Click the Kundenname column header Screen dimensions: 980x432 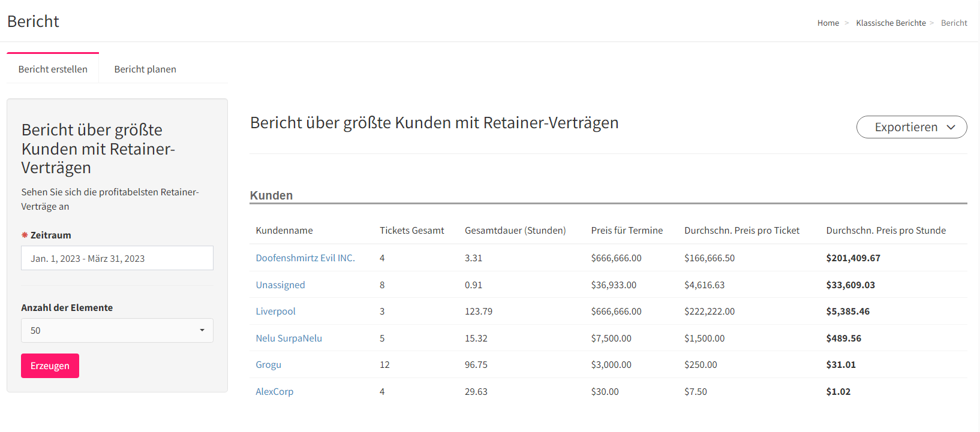284,230
